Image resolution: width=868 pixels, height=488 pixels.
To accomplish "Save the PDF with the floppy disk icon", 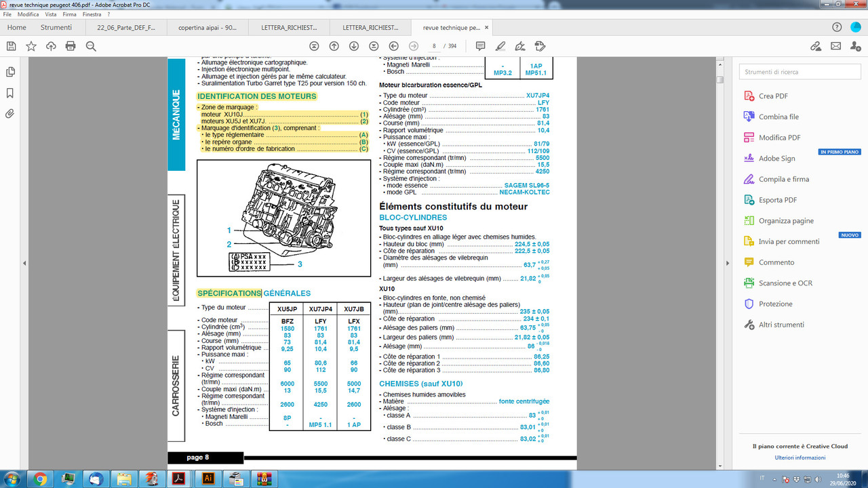I will [x=11, y=46].
